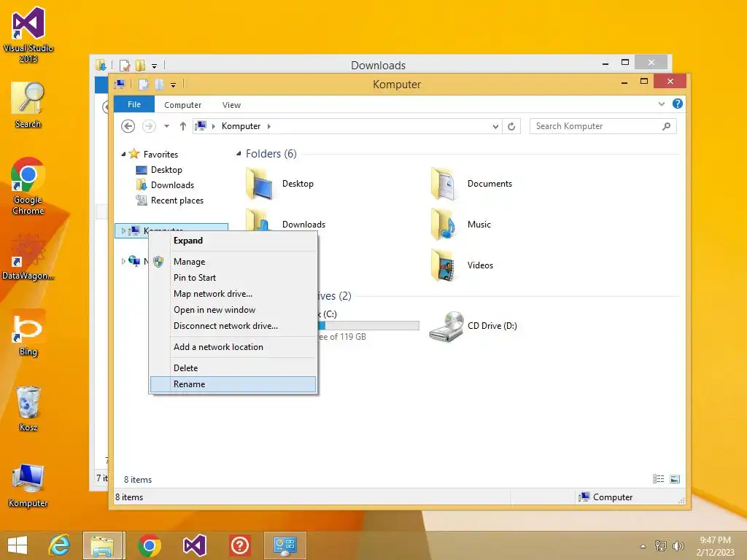Launch Internet Explorer from the taskbar
This screenshot has height=560, width=747.
pos(60,545)
